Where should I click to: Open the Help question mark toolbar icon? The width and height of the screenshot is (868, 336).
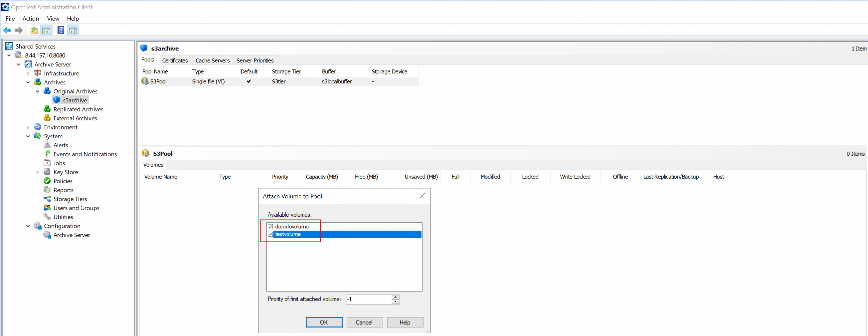61,31
